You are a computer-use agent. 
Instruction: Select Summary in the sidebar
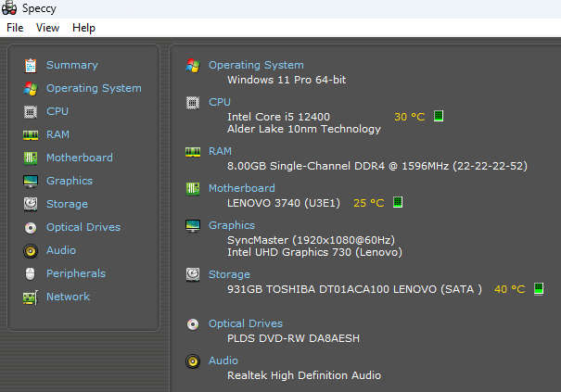click(72, 65)
